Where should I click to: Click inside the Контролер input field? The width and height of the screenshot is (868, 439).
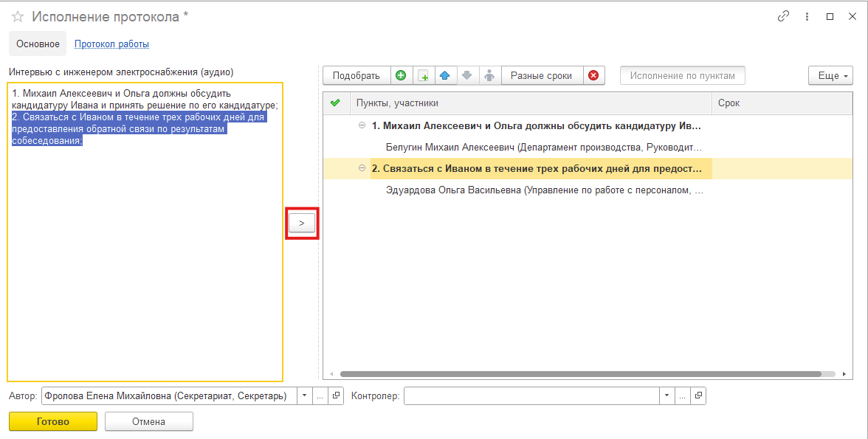point(531,395)
